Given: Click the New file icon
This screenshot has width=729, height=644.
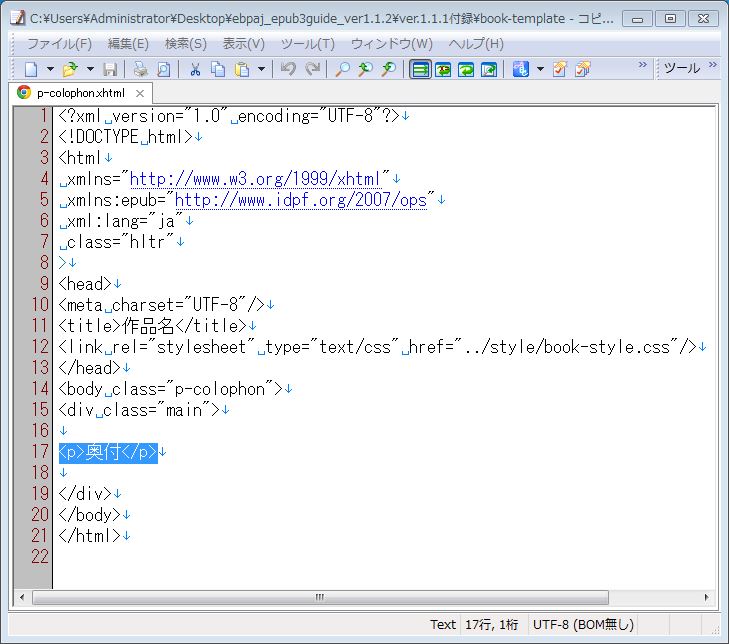Looking at the screenshot, I should [31, 69].
